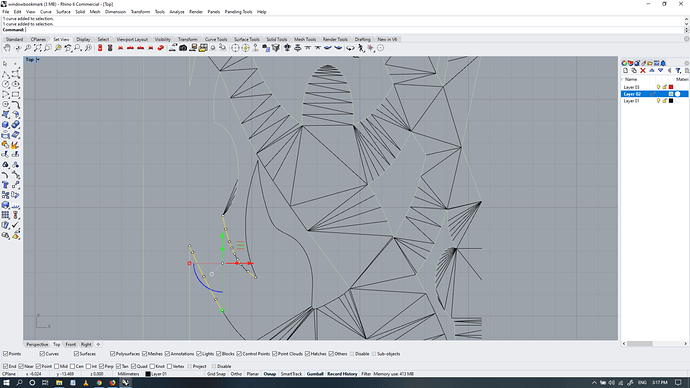Click the Gumball status bar button

coord(315,374)
